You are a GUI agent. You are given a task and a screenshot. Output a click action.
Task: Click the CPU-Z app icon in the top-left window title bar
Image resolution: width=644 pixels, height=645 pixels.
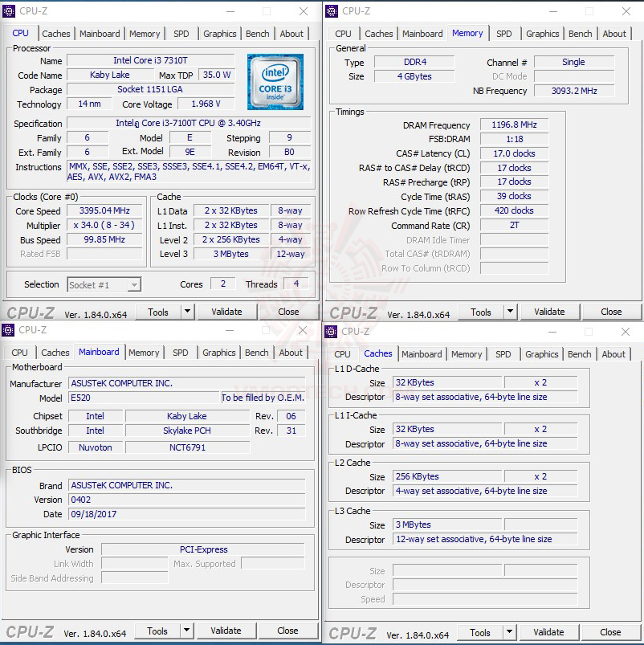point(9,11)
